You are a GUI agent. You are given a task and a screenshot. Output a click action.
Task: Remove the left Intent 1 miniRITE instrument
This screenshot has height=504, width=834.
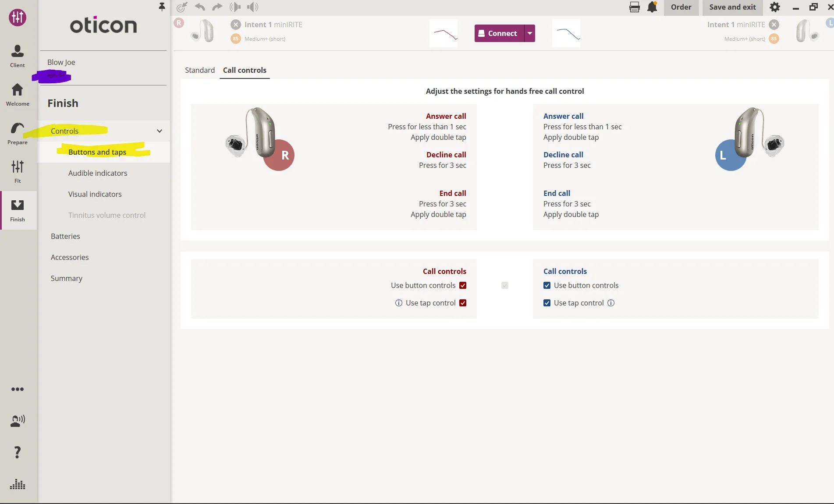click(774, 25)
